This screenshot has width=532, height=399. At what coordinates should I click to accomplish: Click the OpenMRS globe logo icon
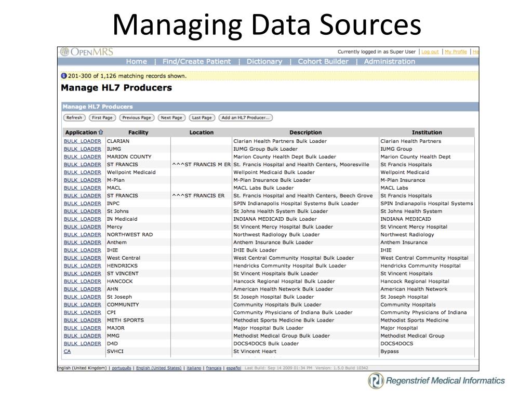(65, 51)
